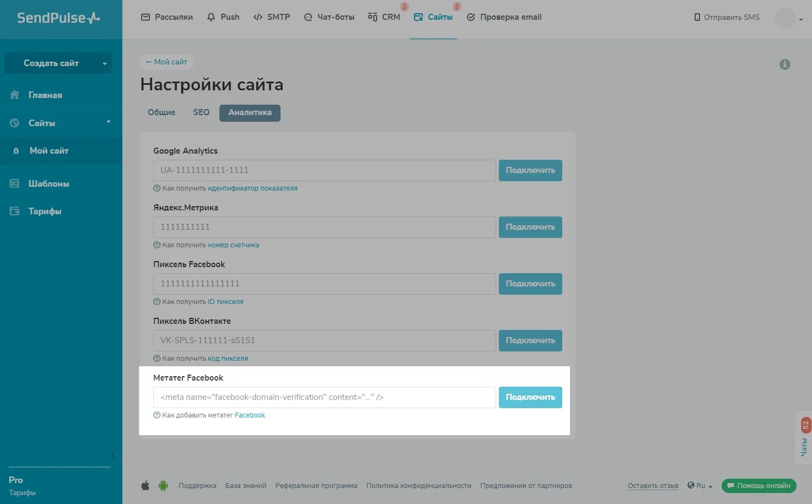Click the help icon beside Facebook metatag hint

(x=157, y=415)
